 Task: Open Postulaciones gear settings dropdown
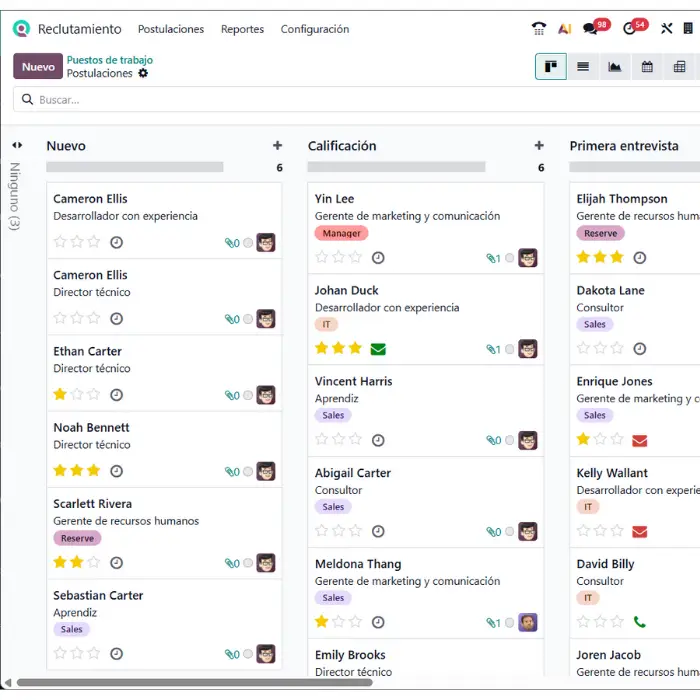coord(143,74)
